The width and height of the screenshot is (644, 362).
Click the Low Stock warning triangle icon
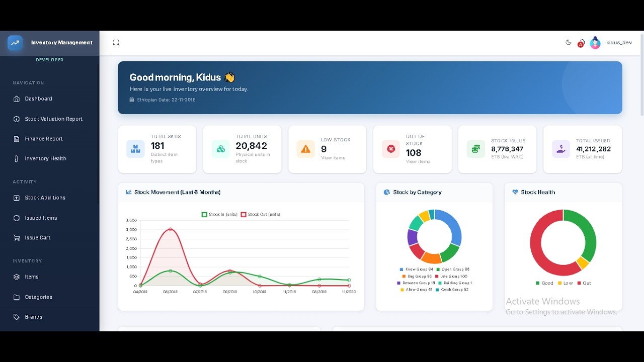click(306, 149)
